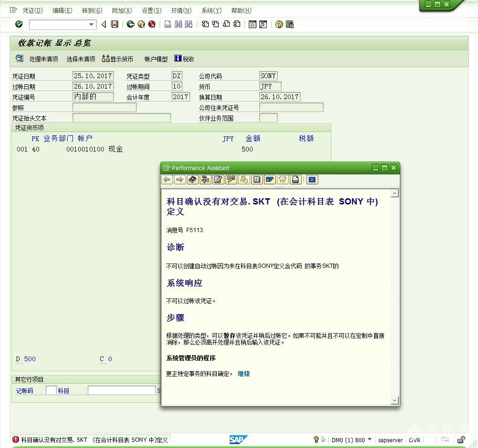Click Application Help book icon in Performance Assistant
The width and height of the screenshot is (478, 448).
(x=193, y=180)
